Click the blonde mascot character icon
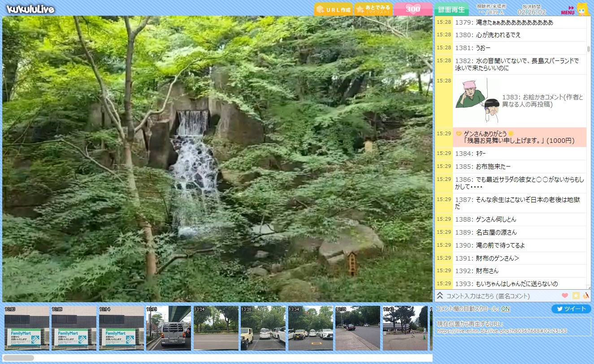 [x=582, y=9]
